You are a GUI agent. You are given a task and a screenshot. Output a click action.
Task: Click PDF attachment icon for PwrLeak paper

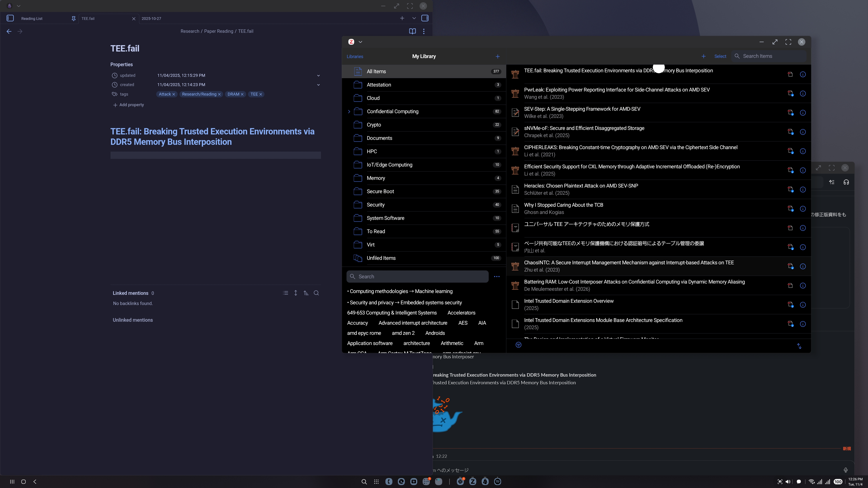[x=790, y=93]
